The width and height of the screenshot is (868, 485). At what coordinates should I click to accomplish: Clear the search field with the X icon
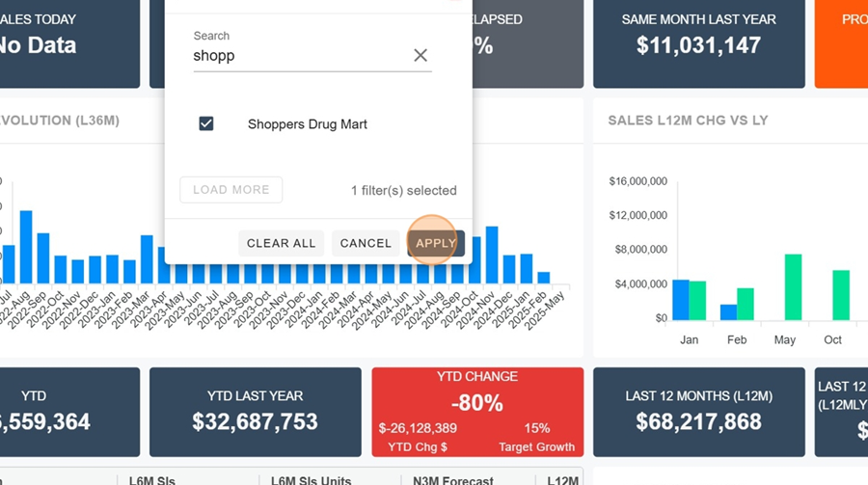[420, 55]
